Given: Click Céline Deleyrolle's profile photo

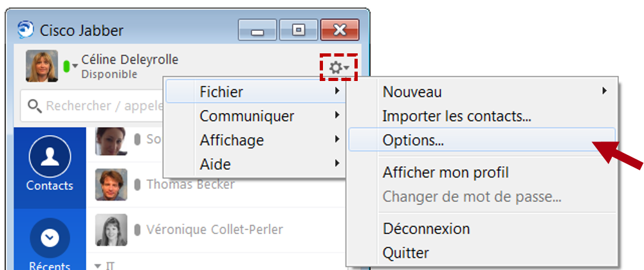Looking at the screenshot, I should pos(42,66).
